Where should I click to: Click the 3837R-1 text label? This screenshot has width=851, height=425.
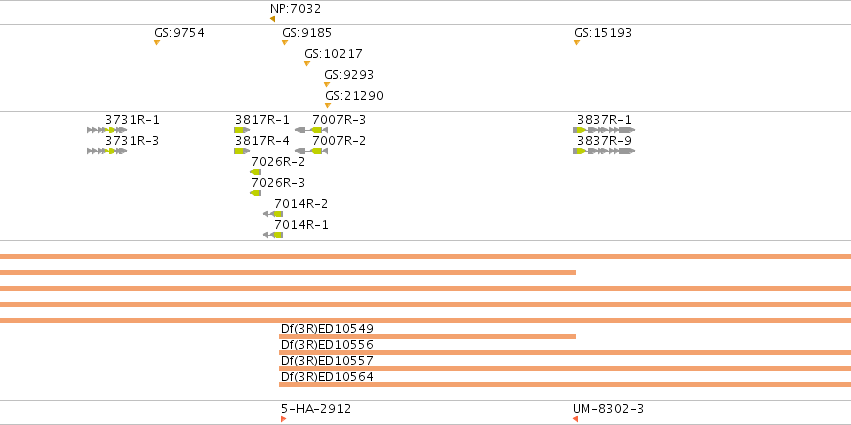point(604,120)
